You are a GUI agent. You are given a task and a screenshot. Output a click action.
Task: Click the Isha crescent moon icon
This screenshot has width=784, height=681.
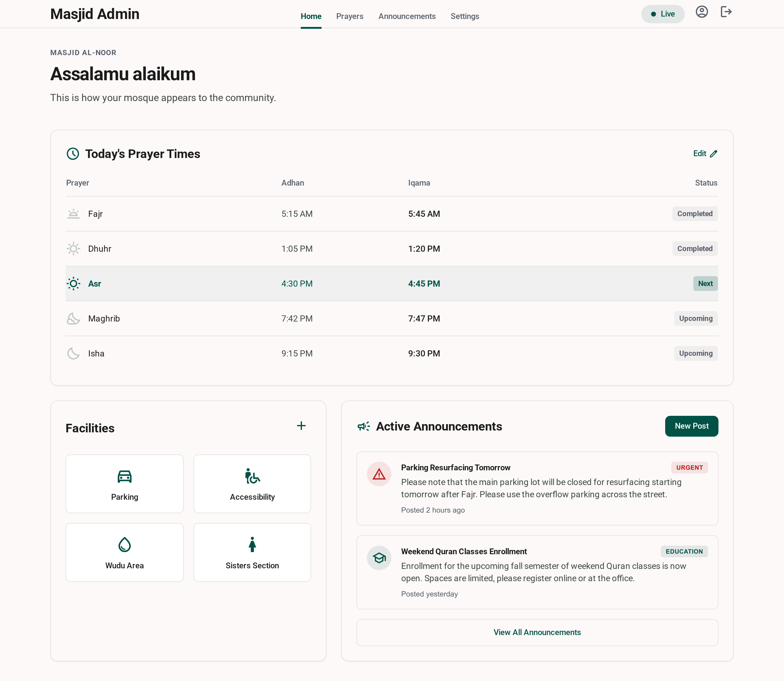73,353
